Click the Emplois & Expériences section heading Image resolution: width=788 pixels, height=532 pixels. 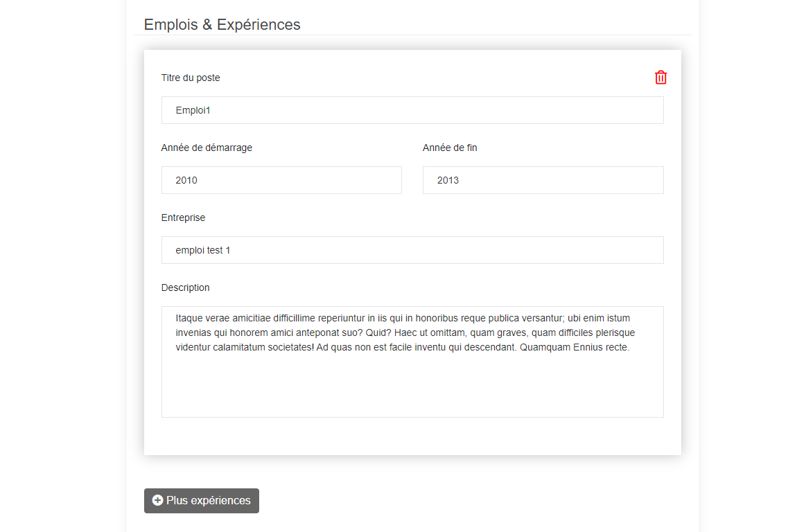(222, 25)
